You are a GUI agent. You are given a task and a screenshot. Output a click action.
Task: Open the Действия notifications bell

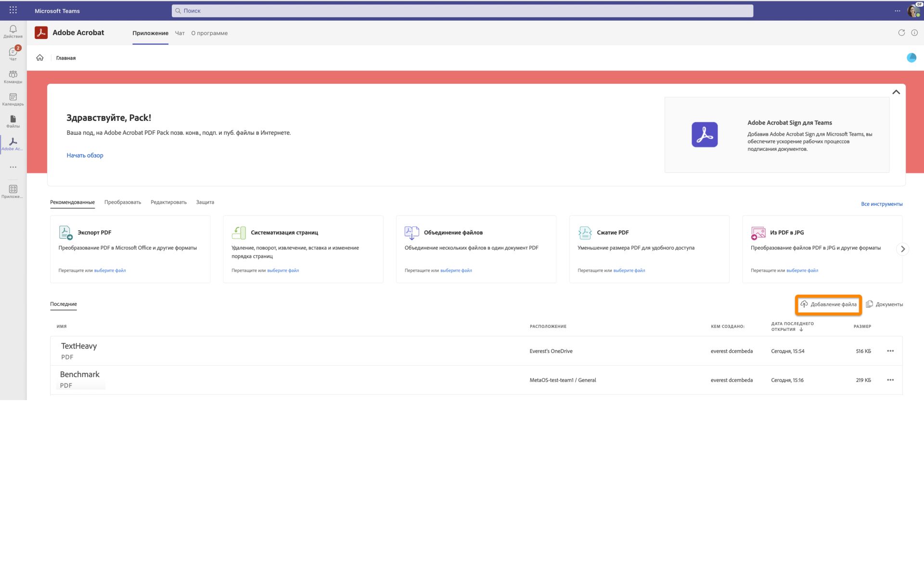tap(13, 32)
